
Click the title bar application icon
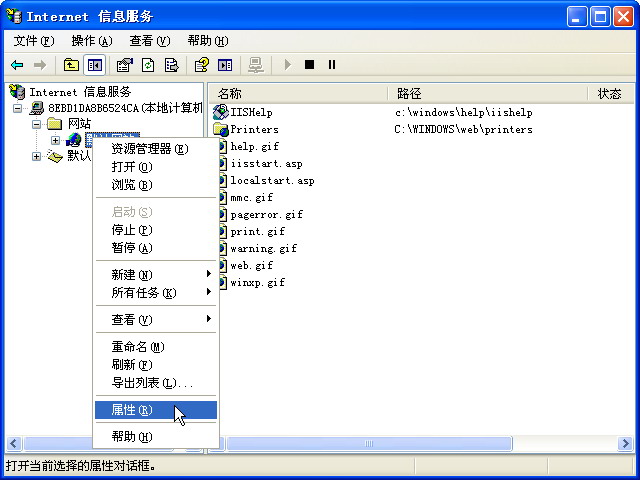[14, 16]
